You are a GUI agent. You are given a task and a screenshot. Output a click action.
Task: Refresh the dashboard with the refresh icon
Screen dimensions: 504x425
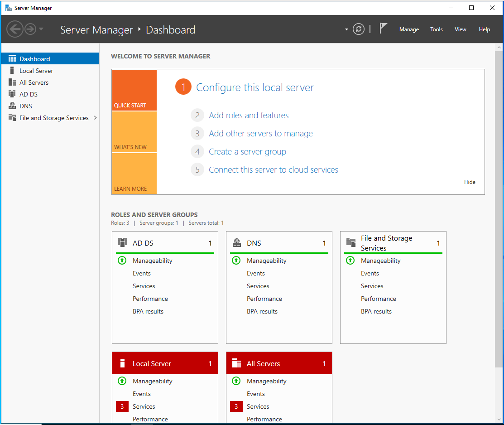pos(359,29)
